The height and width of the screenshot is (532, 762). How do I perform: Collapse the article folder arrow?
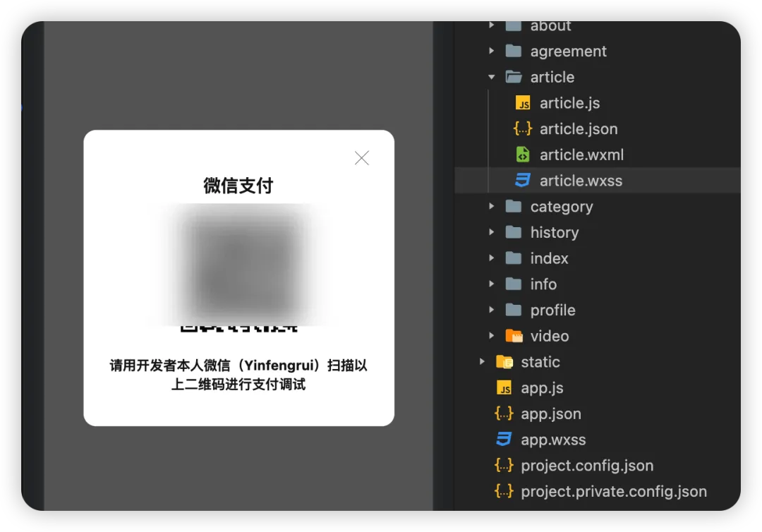491,77
